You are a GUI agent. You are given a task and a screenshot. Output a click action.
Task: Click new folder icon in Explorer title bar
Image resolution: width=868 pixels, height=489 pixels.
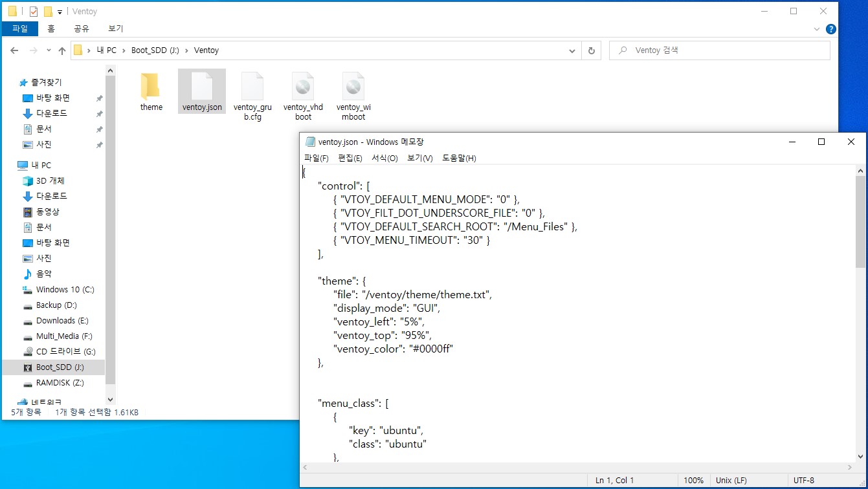[x=48, y=11]
